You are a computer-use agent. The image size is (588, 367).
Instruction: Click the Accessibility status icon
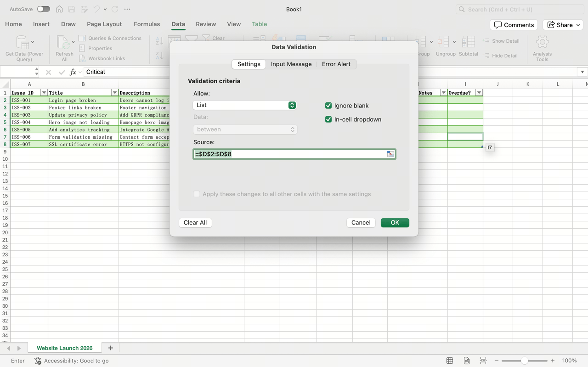pos(38,361)
